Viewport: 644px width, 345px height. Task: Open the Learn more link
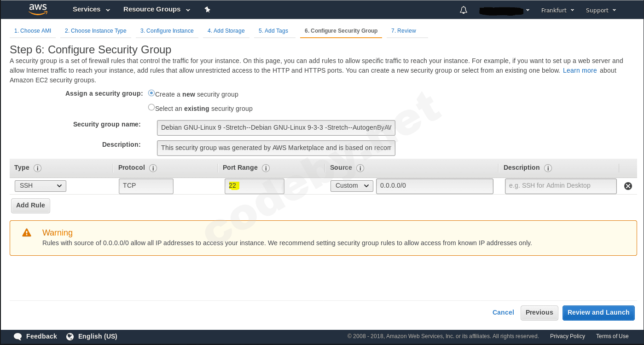pos(580,70)
